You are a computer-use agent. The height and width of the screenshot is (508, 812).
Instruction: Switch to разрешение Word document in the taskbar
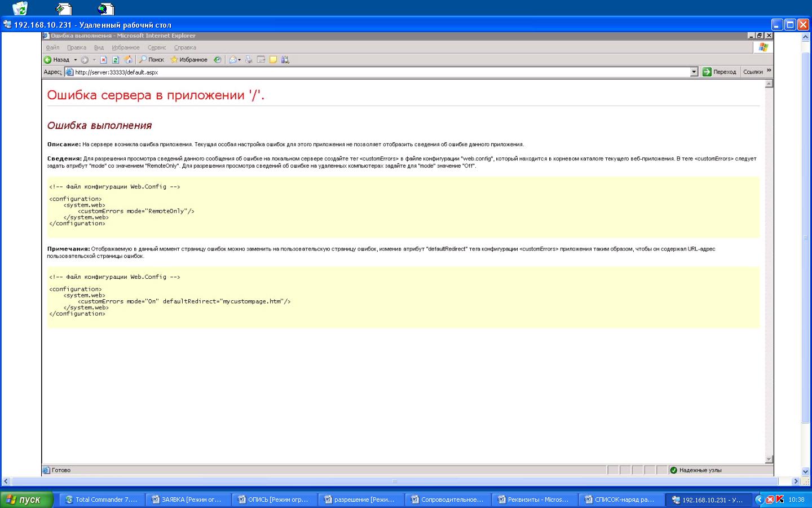point(361,500)
